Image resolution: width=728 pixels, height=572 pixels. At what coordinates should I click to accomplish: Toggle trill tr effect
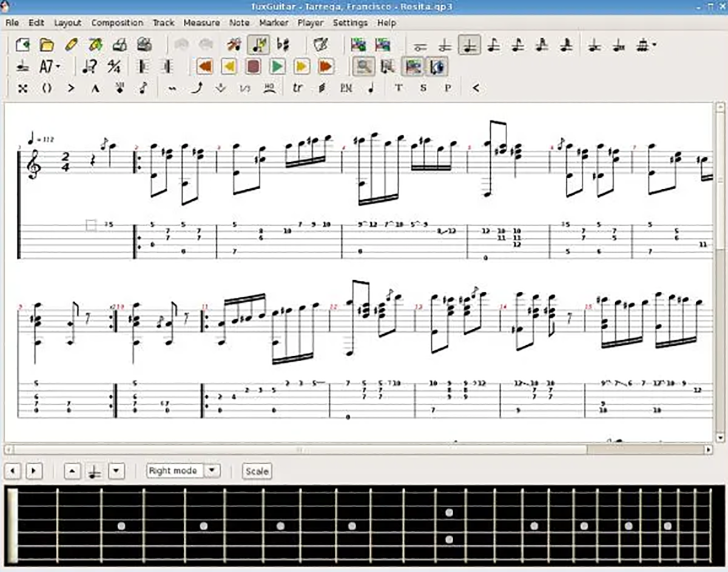click(297, 88)
